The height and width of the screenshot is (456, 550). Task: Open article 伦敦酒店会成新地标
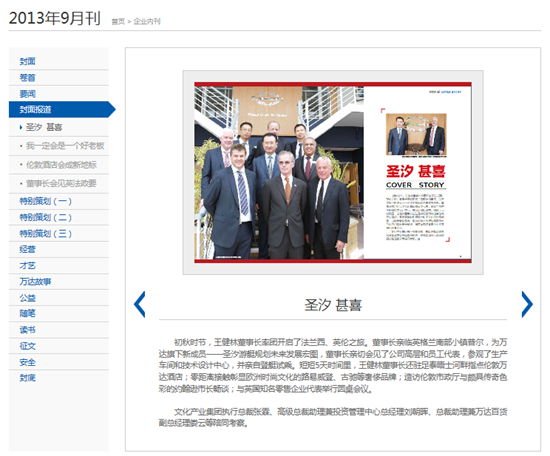pyautogui.click(x=61, y=165)
